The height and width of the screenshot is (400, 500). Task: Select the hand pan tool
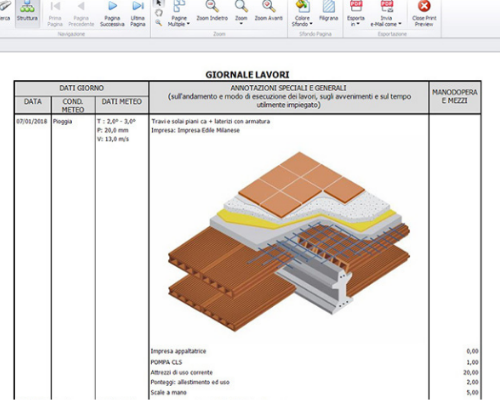click(159, 13)
